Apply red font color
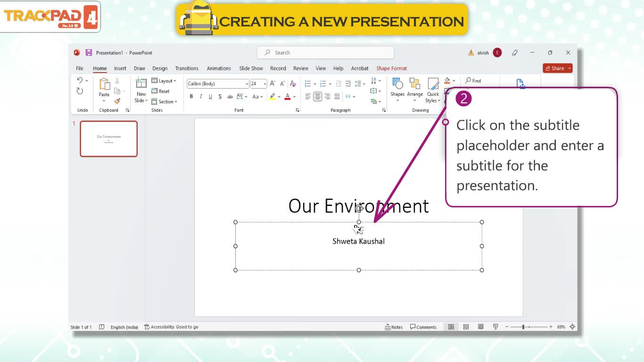This screenshot has width=644, height=362. 288,97
